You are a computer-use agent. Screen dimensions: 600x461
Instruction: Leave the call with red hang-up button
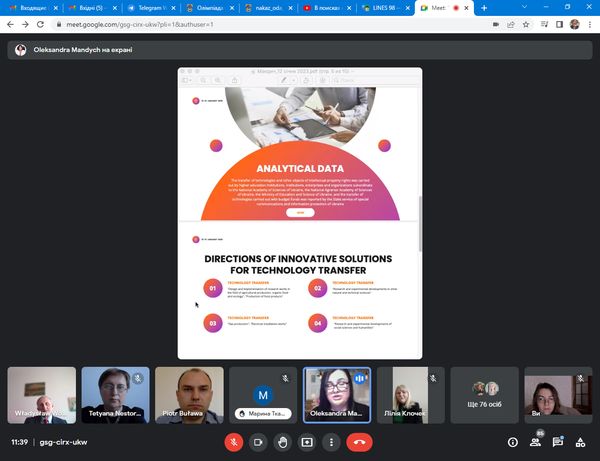360,441
